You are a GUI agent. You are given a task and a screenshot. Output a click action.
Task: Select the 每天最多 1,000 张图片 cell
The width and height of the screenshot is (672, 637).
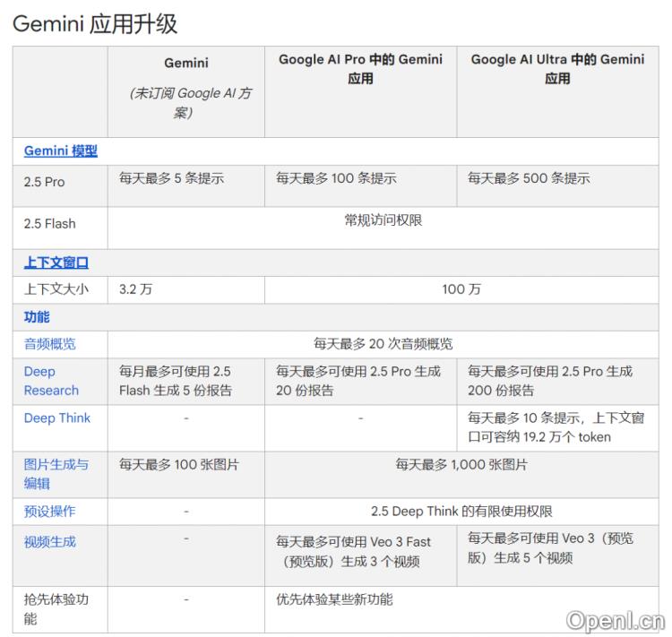click(461, 465)
